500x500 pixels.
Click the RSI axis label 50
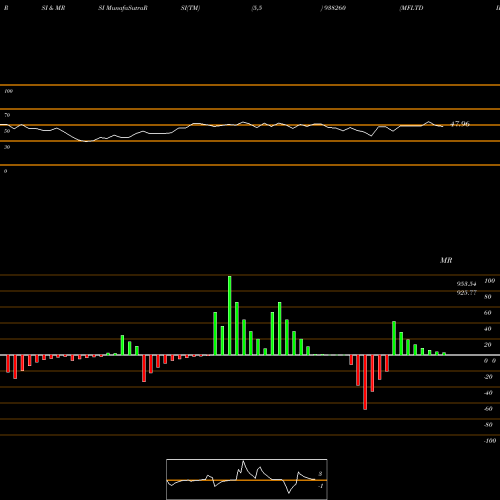point(7,131)
